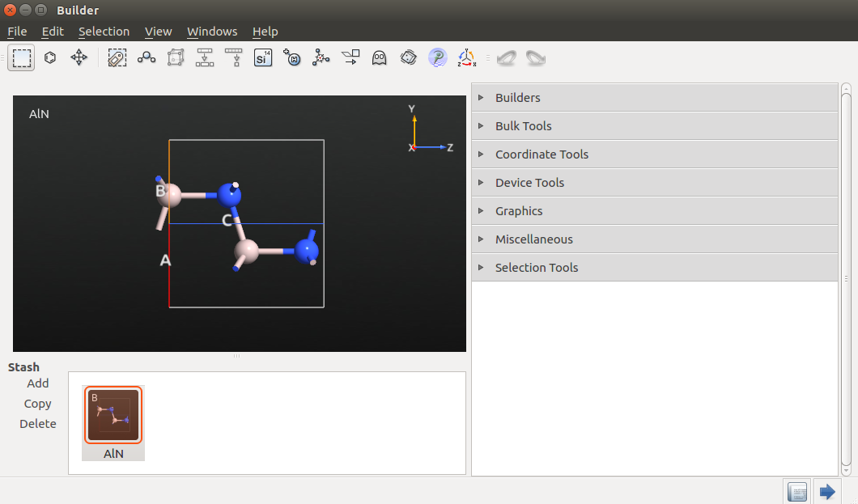Click the lower pink aluminum atom in viewer
The image size is (858, 504).
point(246,252)
